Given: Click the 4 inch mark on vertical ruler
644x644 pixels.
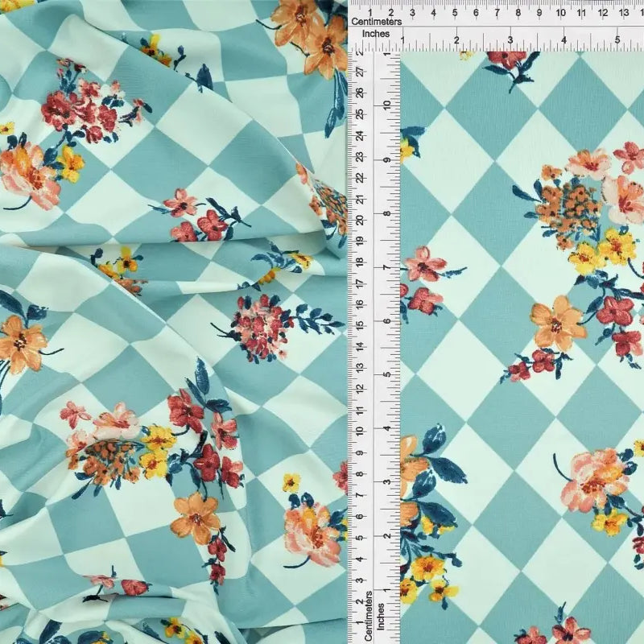Looking at the screenshot, I should [x=386, y=428].
